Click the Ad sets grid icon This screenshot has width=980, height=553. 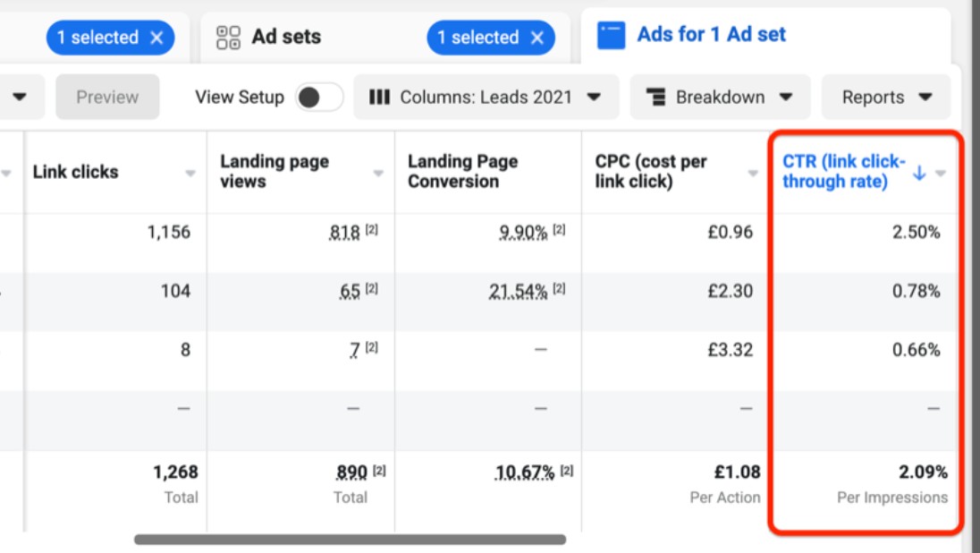(x=229, y=38)
